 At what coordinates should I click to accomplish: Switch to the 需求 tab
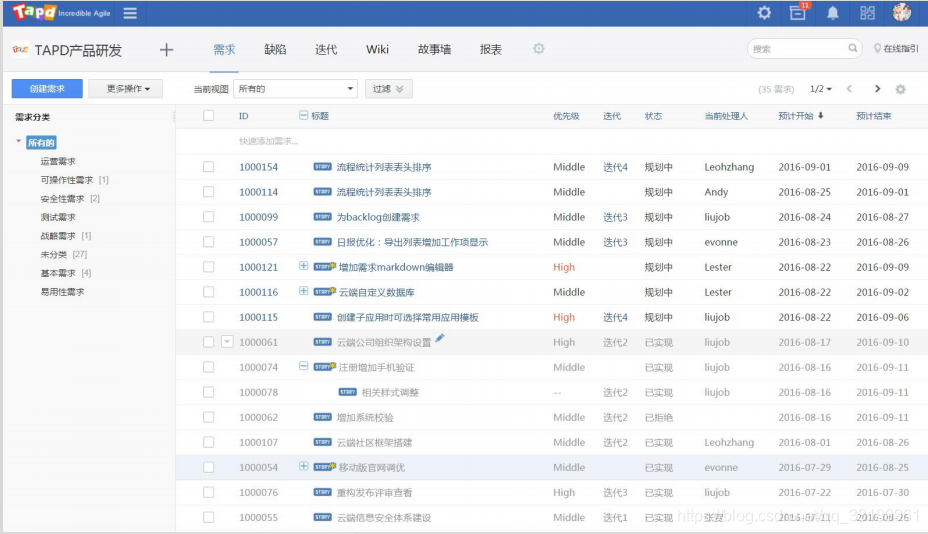[224, 50]
